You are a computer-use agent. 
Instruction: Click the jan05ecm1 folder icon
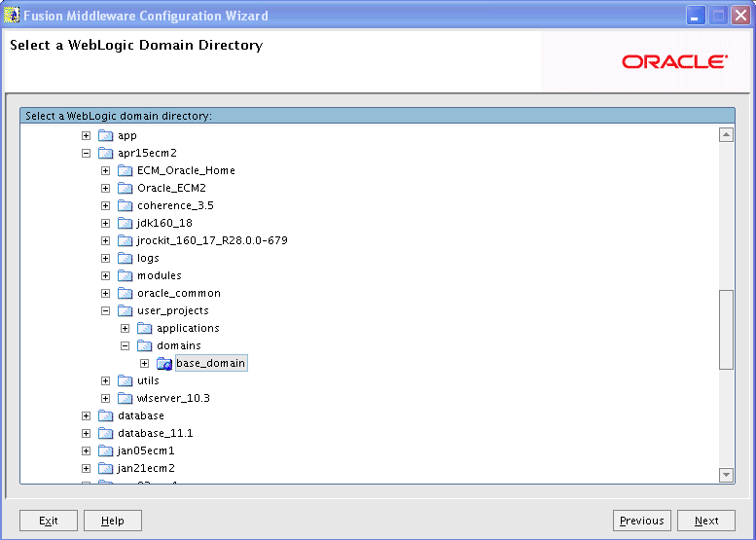[106, 450]
